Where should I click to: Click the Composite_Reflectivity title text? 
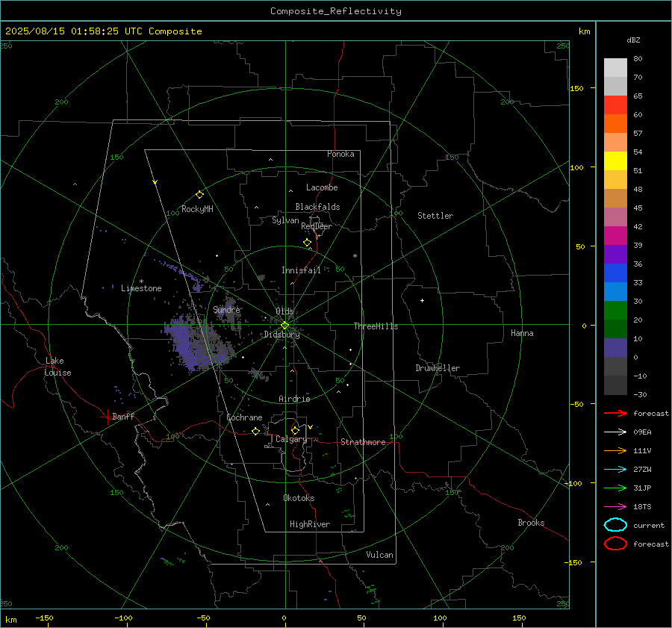[x=336, y=11]
